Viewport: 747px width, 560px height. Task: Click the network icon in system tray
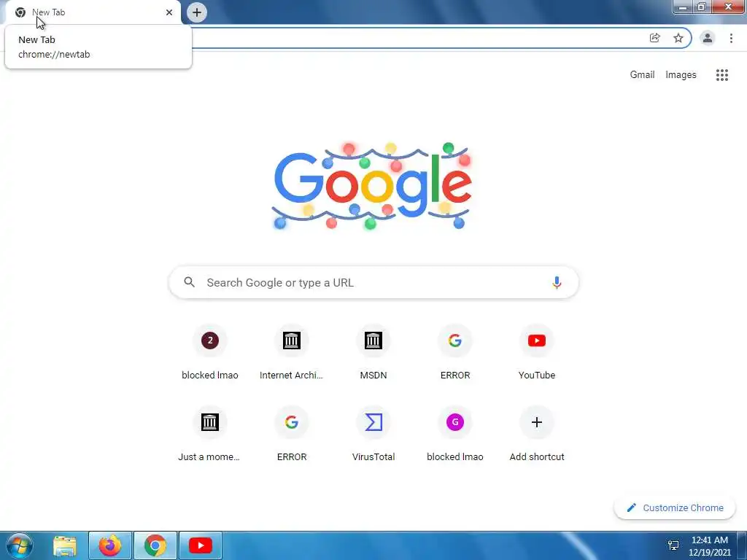click(x=673, y=545)
